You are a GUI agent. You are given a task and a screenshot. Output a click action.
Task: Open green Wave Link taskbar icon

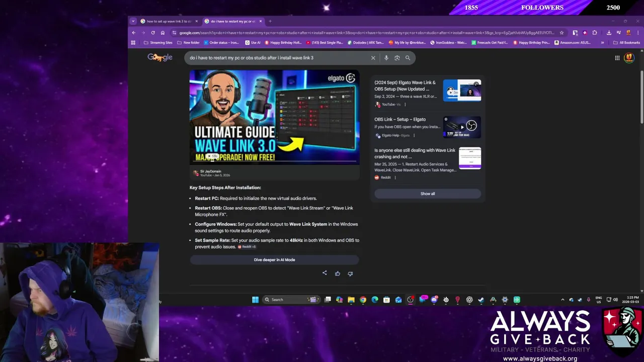click(x=517, y=300)
